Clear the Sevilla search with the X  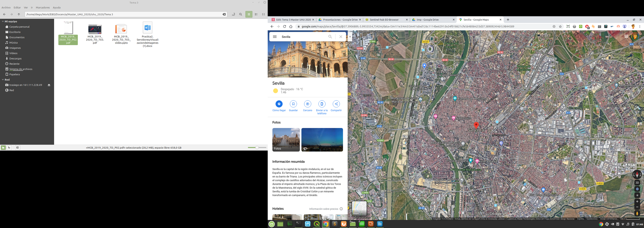click(x=341, y=37)
